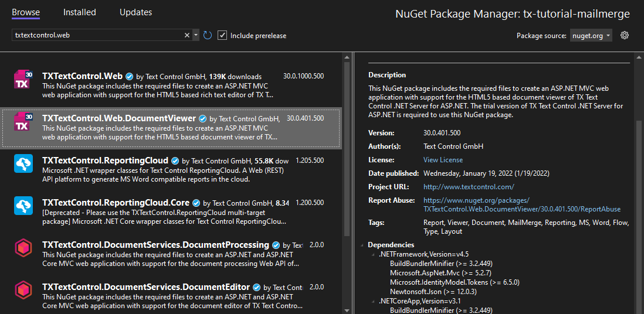644x314 pixels.
Task: Click the Date published value text
Action: point(486,173)
